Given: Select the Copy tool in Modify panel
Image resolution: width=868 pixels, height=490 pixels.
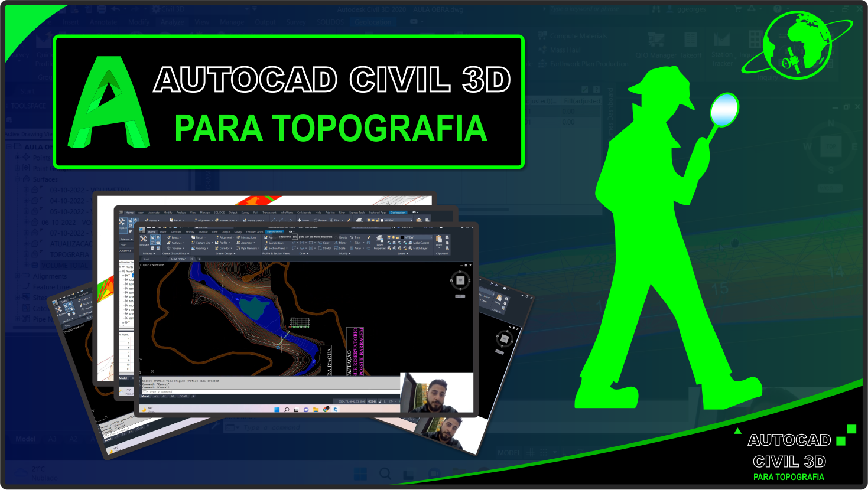Looking at the screenshot, I should point(324,243).
